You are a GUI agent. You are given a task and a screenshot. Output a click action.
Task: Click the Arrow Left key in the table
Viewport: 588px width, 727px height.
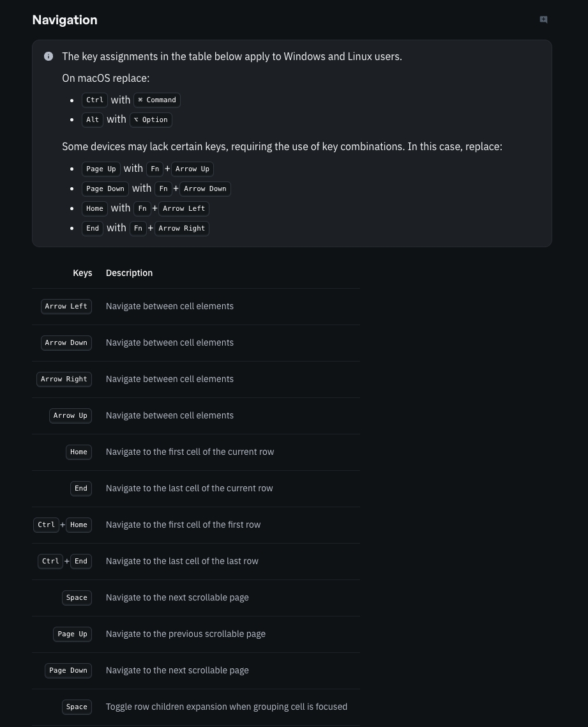point(66,307)
